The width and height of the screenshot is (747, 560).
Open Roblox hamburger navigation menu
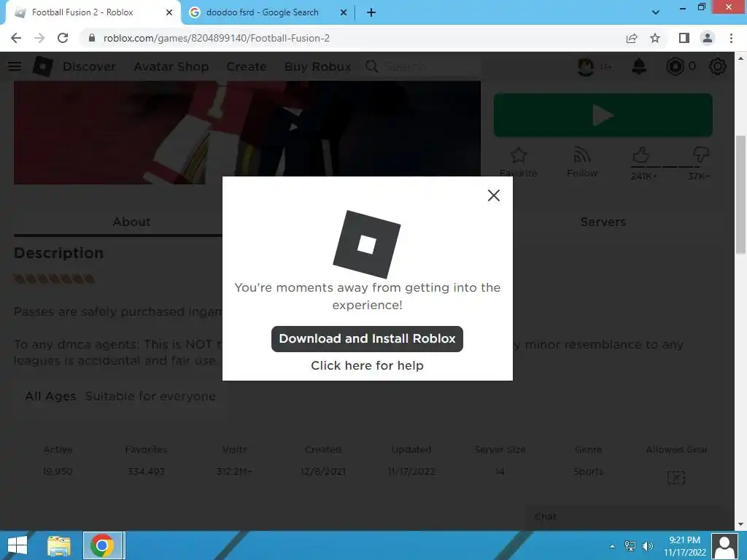click(15, 66)
